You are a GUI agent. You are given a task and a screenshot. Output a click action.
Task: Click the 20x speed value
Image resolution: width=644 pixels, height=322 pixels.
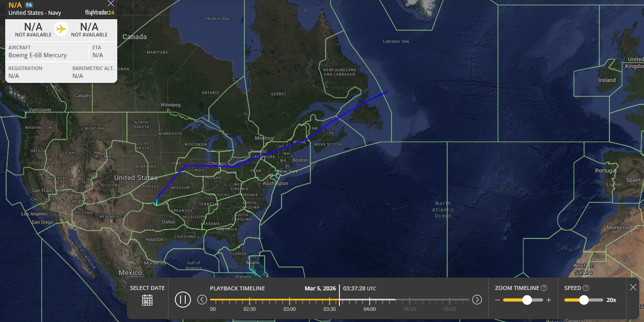(611, 300)
